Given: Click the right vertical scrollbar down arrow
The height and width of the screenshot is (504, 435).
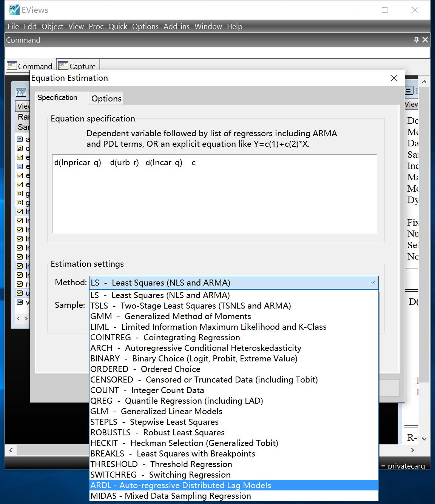Looking at the screenshot, I should pos(424,439).
